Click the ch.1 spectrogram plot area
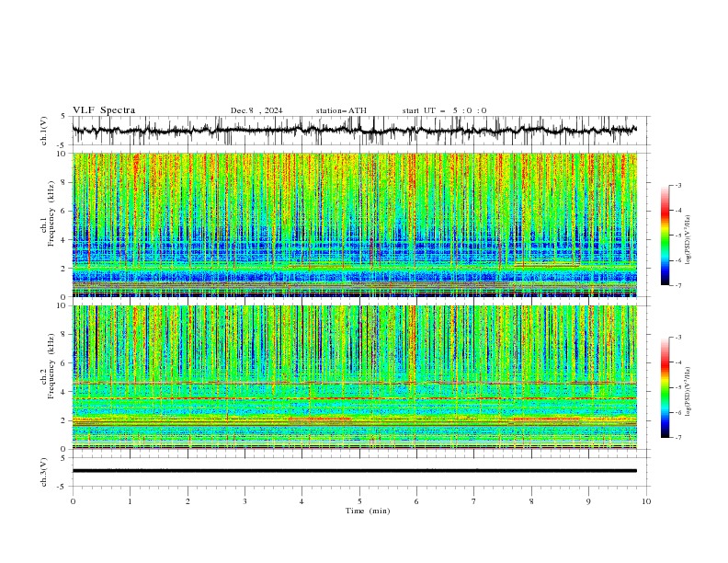This screenshot has height=563, width=728. [354, 224]
